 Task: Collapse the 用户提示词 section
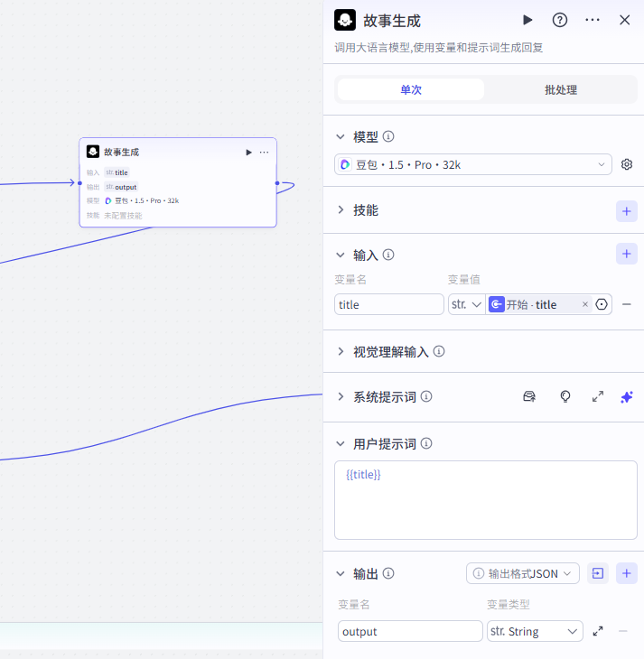point(341,444)
